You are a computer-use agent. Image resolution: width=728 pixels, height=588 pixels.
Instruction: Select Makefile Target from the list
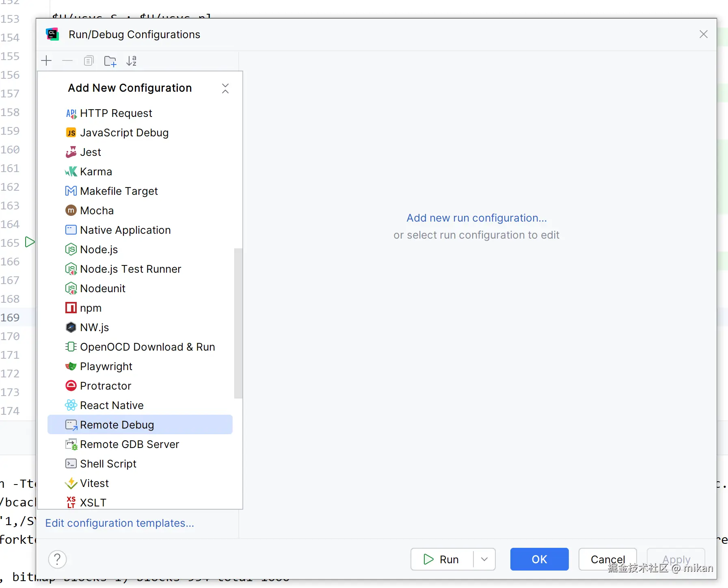coord(140,191)
